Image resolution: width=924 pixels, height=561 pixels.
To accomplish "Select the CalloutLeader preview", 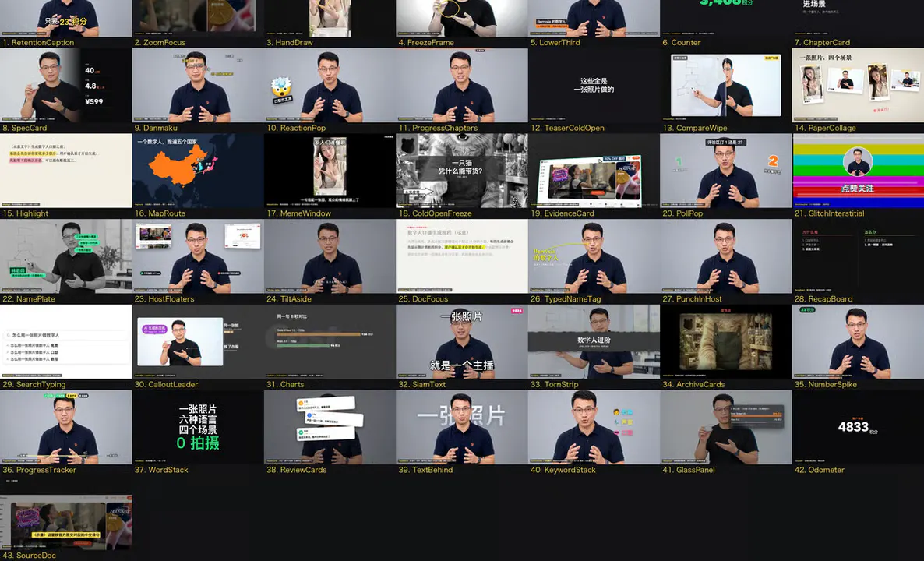I will click(198, 341).
